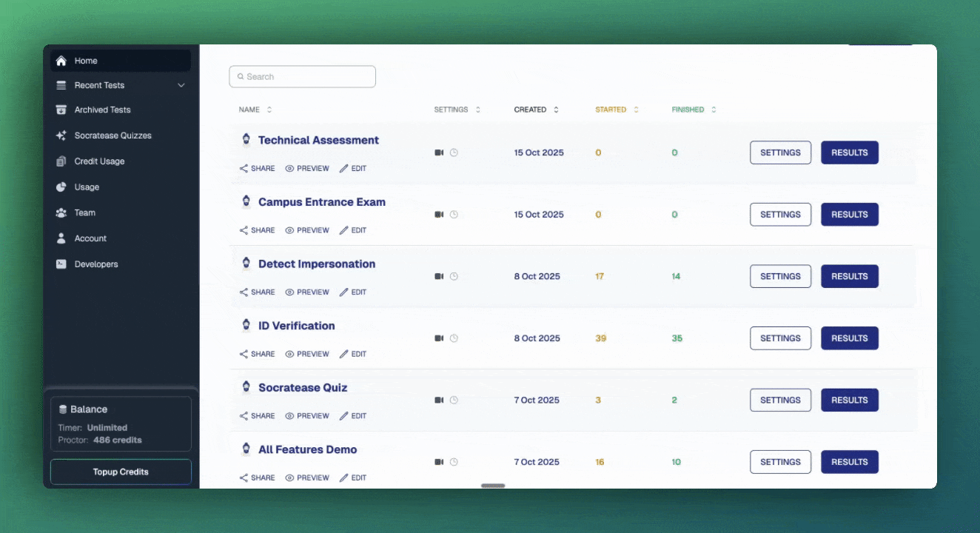Click Technical Assessment's timer clock icon

coord(454,152)
